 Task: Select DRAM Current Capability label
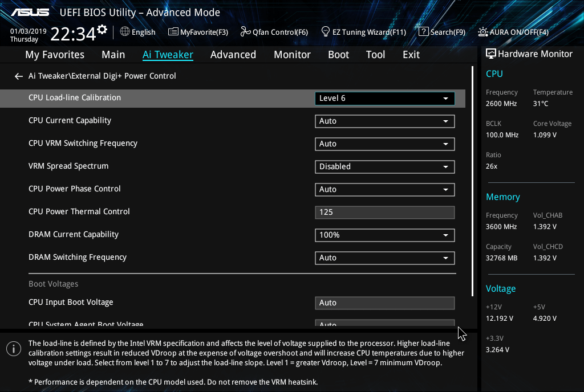point(74,234)
